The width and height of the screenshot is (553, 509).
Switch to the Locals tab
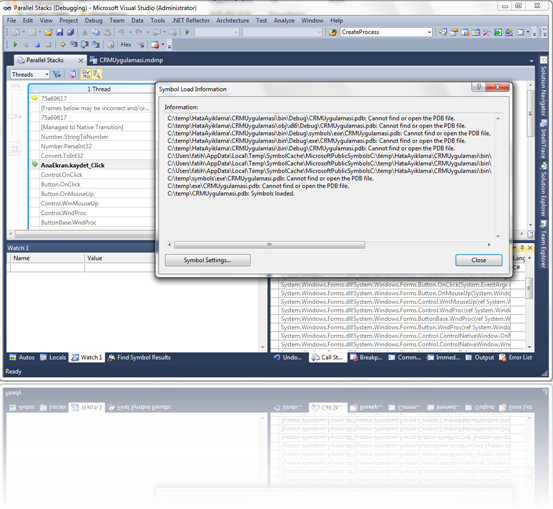click(53, 357)
